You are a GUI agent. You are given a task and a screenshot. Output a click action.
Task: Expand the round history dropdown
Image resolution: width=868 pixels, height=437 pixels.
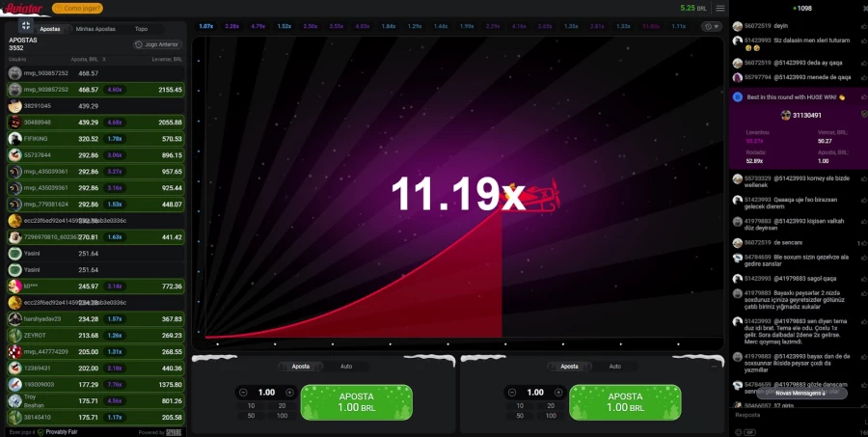[711, 27]
